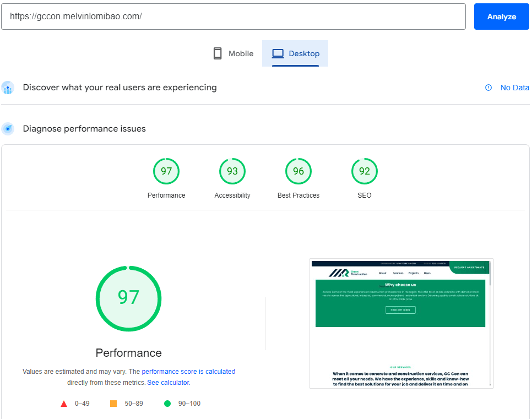Select the Desktop tab

[x=295, y=53]
